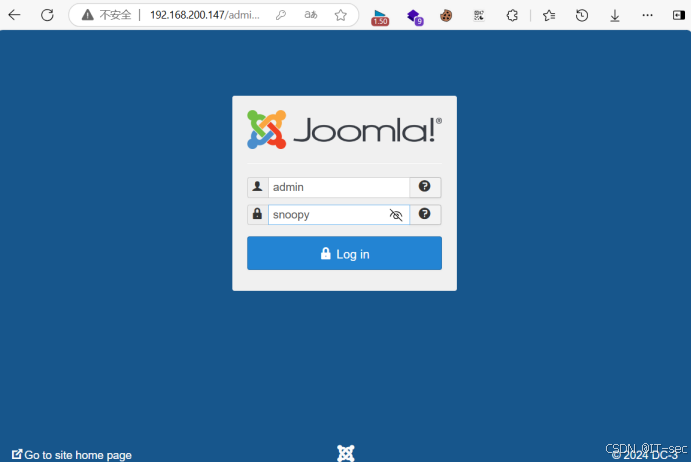Open the downloads panel

pos(615,16)
